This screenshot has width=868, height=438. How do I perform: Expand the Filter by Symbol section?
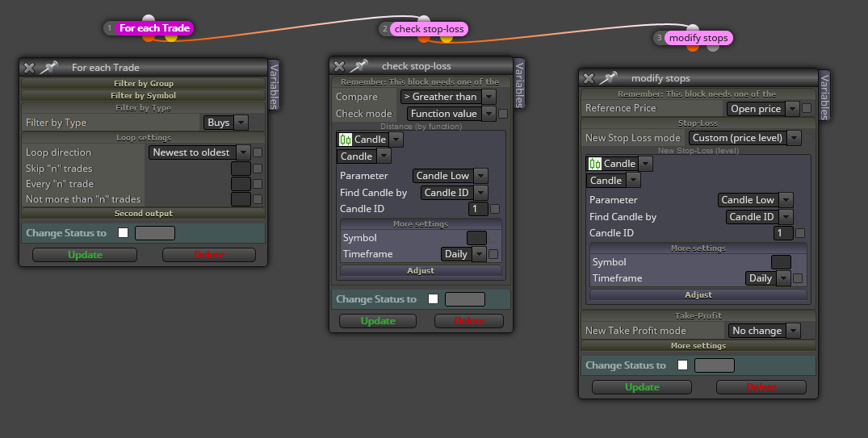tap(144, 96)
